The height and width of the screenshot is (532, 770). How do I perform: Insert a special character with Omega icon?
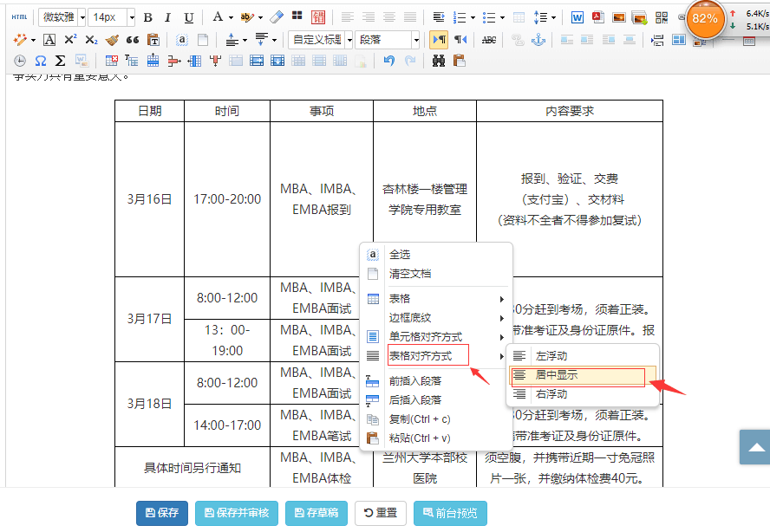click(x=41, y=61)
